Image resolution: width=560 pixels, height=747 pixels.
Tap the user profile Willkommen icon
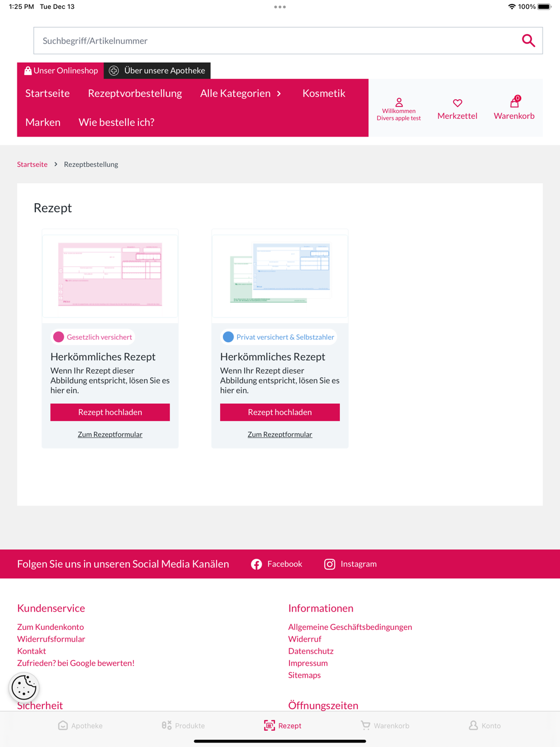[x=399, y=102]
